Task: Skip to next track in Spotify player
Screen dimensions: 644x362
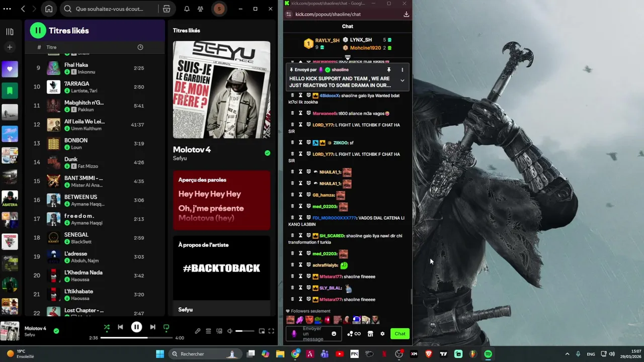Action: pyautogui.click(x=152, y=327)
